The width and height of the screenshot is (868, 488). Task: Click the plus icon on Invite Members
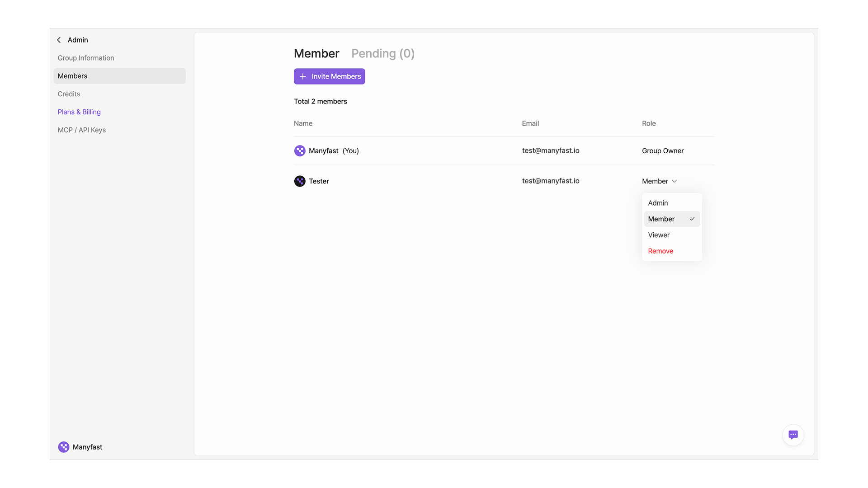[303, 76]
